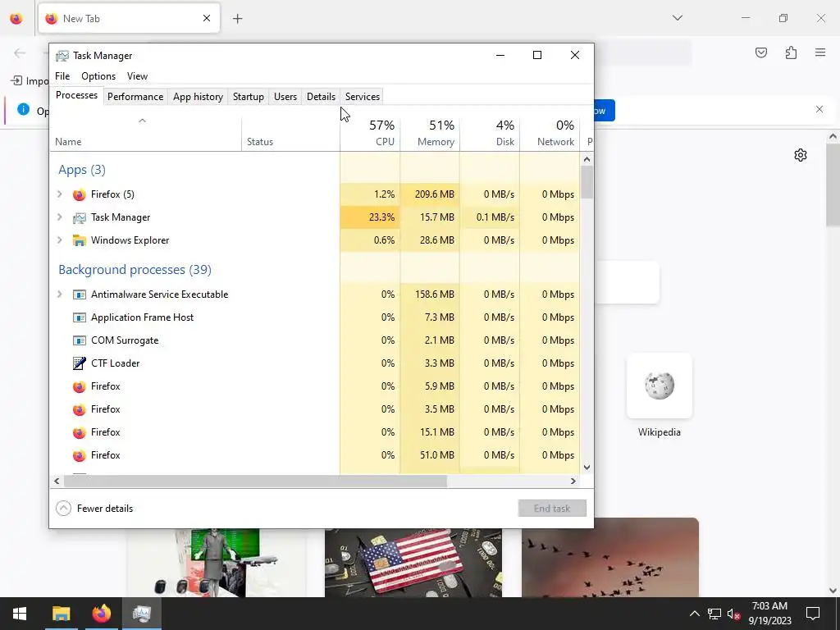The height and width of the screenshot is (630, 840).
Task: Click the horizontal scrollbar right arrow
Action: point(573,481)
